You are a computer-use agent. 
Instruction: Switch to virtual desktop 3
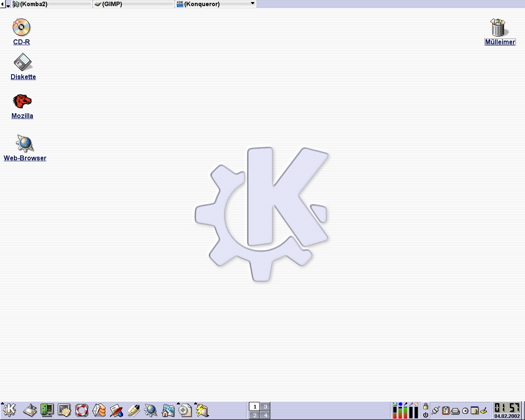pos(265,406)
